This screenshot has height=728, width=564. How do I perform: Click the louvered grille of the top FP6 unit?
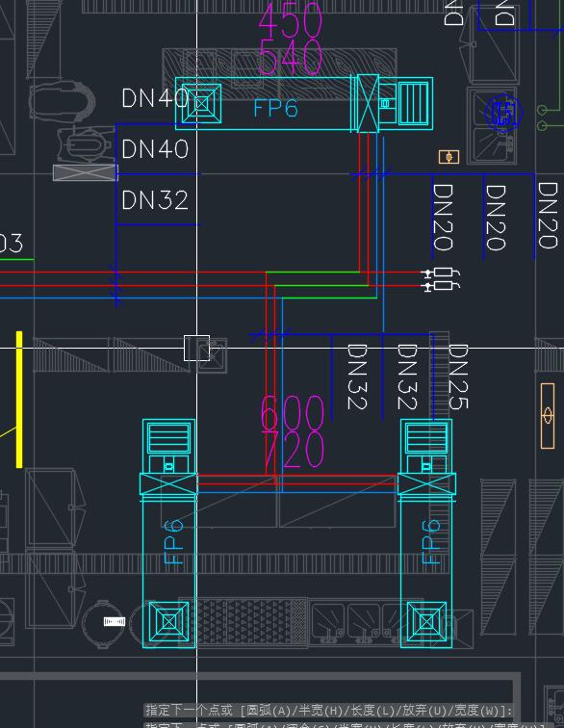point(413,103)
